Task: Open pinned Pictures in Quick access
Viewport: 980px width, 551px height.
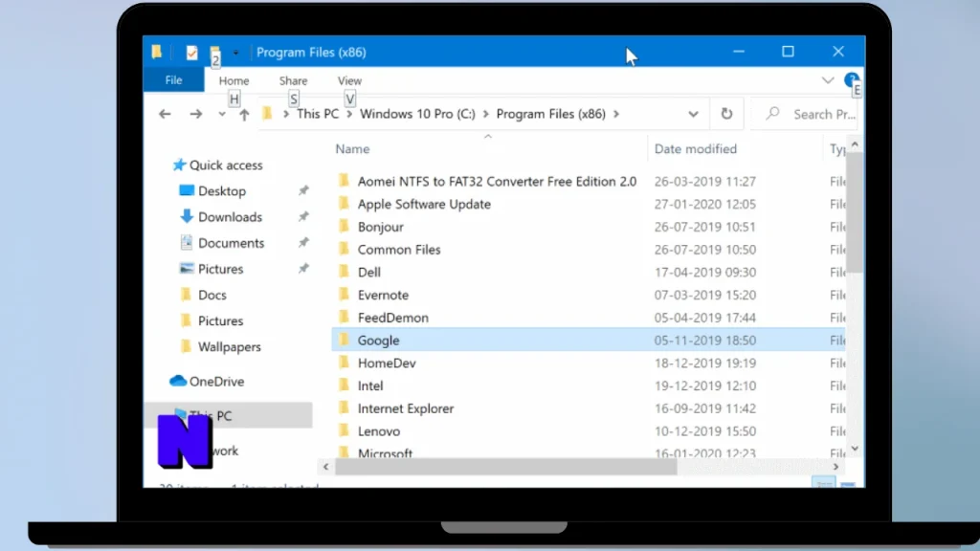Action: pyautogui.click(x=221, y=269)
